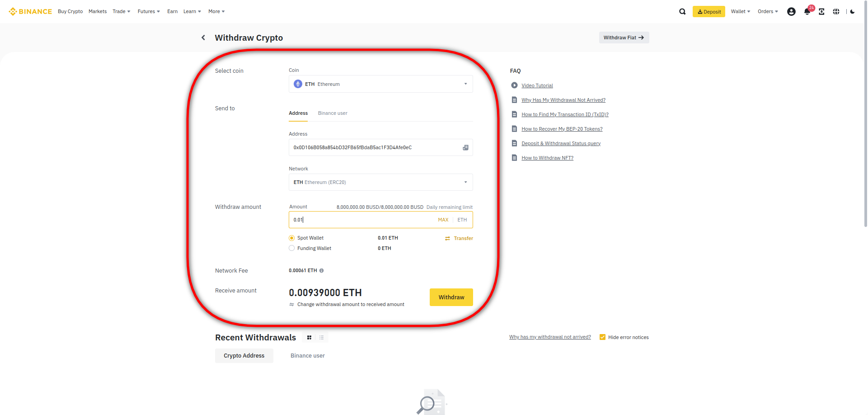The image size is (868, 415).
Task: Click the 0.00939000 ETH receive amount
Action: (325, 292)
